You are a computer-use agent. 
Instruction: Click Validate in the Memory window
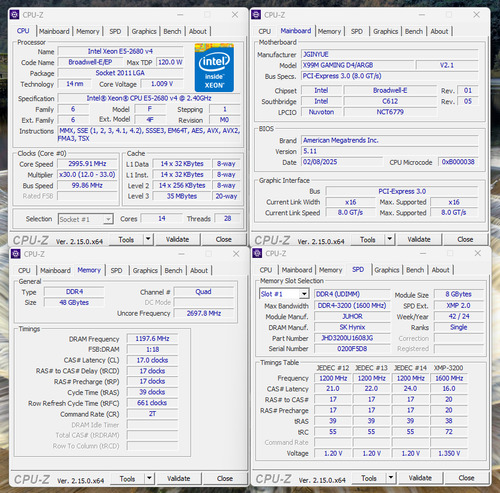pos(179,479)
